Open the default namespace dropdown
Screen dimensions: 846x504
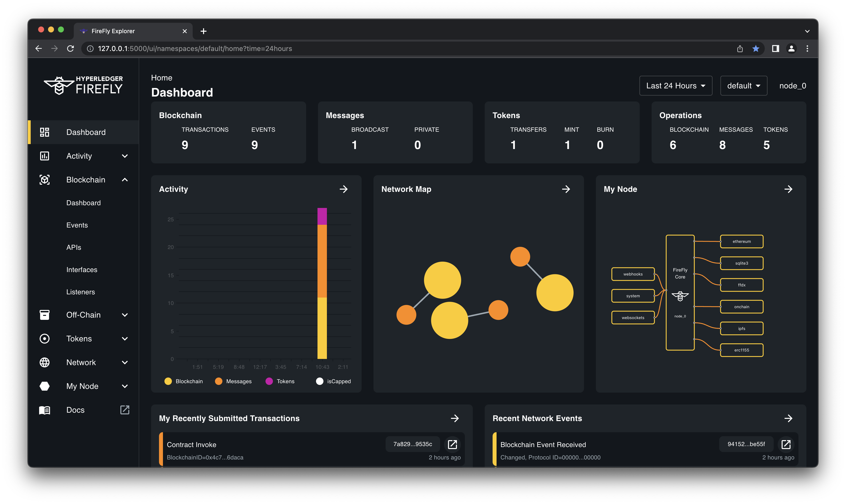[743, 86]
